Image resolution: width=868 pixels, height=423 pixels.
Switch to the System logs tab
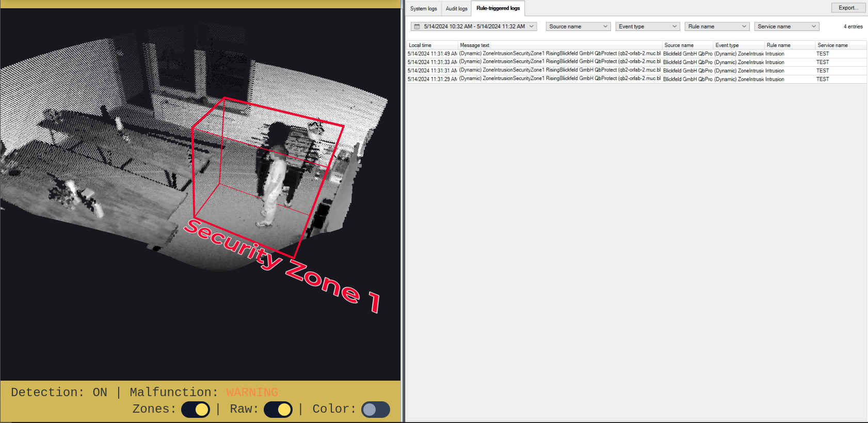[x=423, y=9]
